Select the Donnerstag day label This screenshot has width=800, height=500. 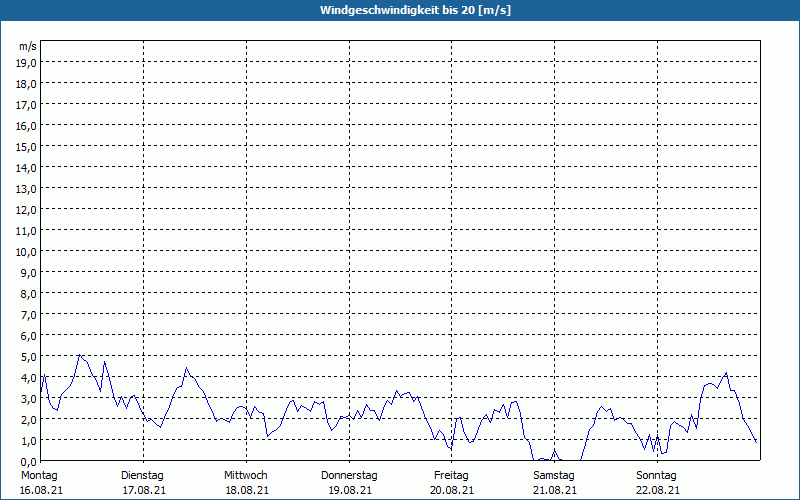[x=349, y=475]
